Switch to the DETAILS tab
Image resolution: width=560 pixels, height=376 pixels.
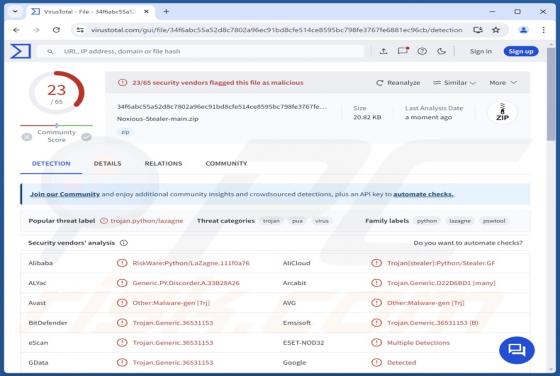click(x=108, y=164)
